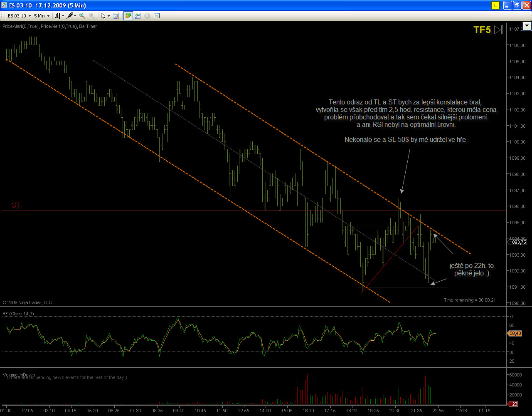
Task: Open the 5 Min interval dropdown
Action: [x=42, y=16]
